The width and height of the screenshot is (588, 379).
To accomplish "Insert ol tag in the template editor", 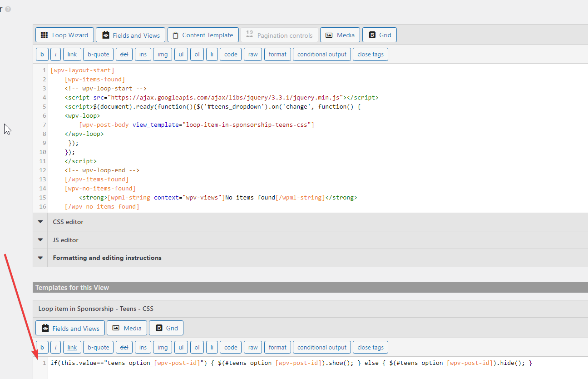I will pyautogui.click(x=197, y=347).
